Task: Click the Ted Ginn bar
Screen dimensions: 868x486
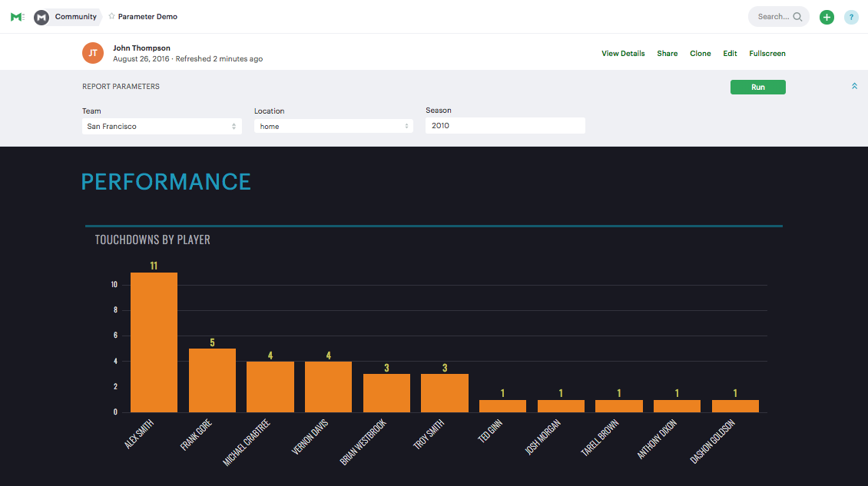Action: [x=502, y=405]
